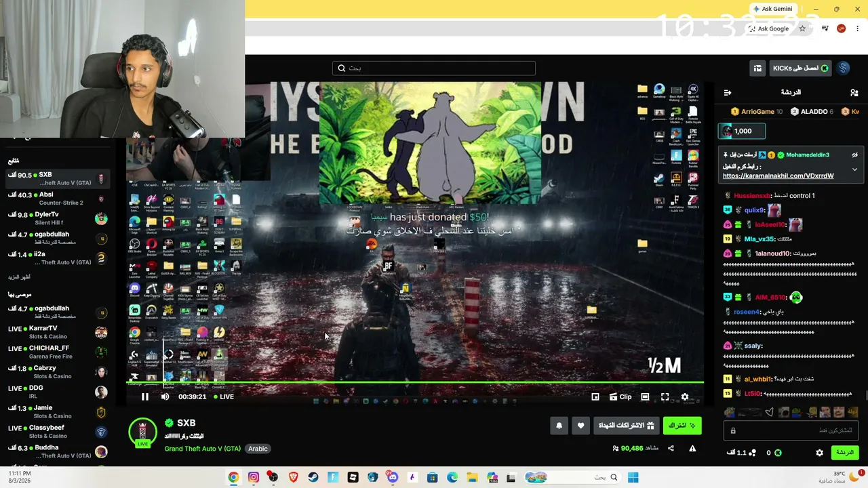The width and height of the screenshot is (868, 488).
Task: Open SXB's channel avatar
Action: (142, 432)
